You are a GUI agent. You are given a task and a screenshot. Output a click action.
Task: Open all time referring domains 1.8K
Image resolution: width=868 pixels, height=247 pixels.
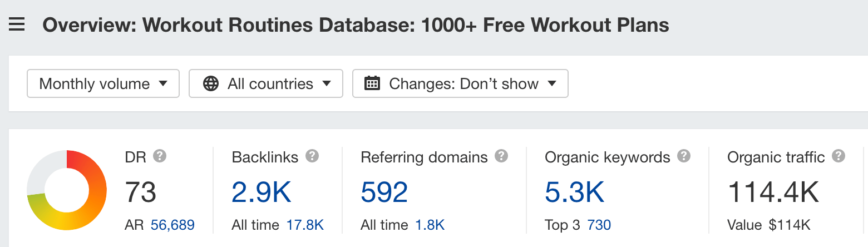tap(430, 225)
